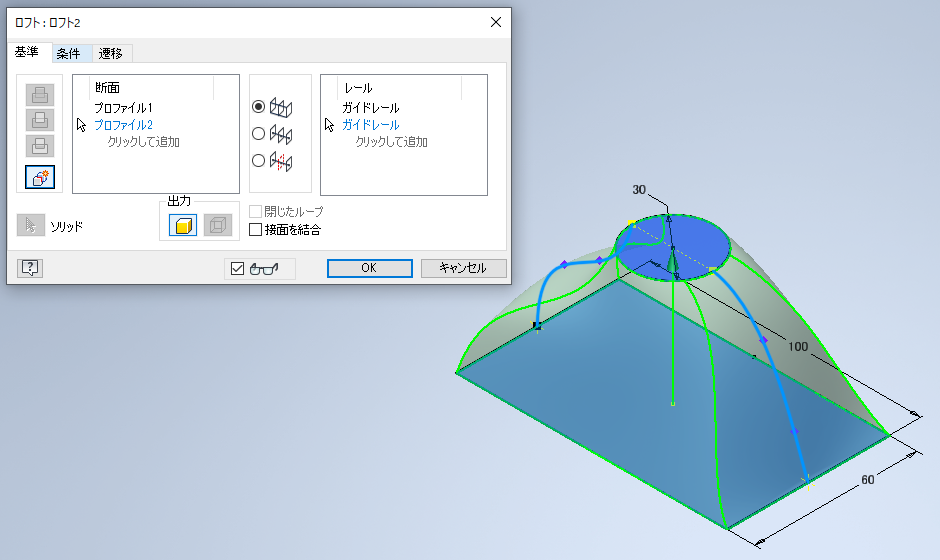Select the second pattern icon in left column

[x=40, y=120]
